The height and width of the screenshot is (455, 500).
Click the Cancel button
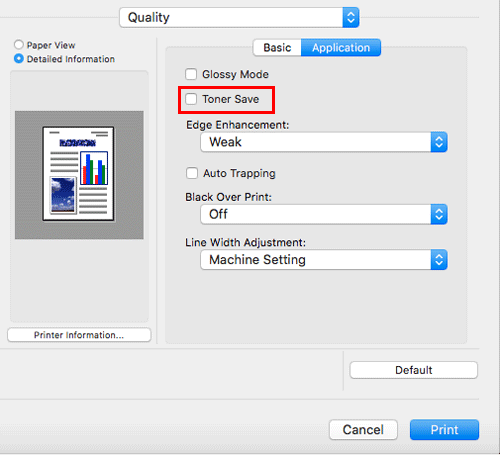point(363,430)
